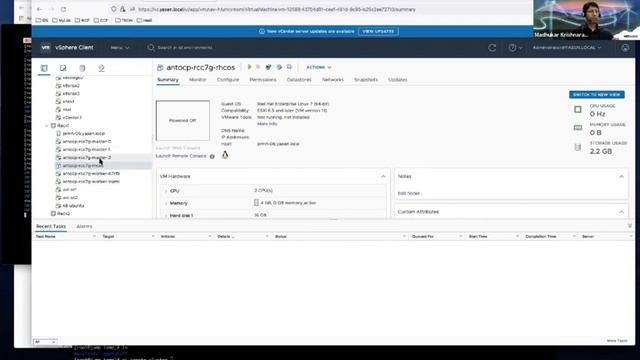The height and width of the screenshot is (360, 640).
Task: Power on the antocp-rcc7g-rhcos VM
Action: (249, 67)
